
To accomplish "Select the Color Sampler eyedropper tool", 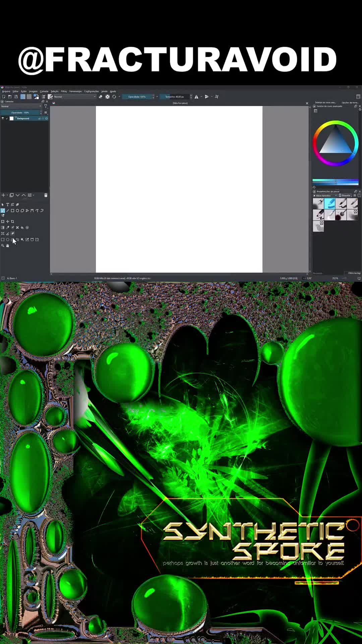I will point(7,227).
